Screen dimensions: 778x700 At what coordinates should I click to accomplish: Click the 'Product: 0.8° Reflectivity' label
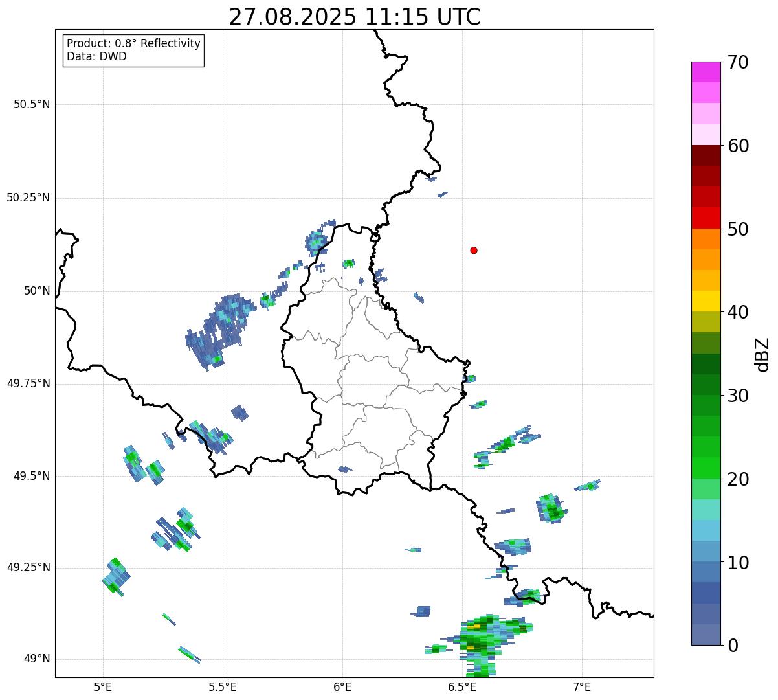point(134,43)
